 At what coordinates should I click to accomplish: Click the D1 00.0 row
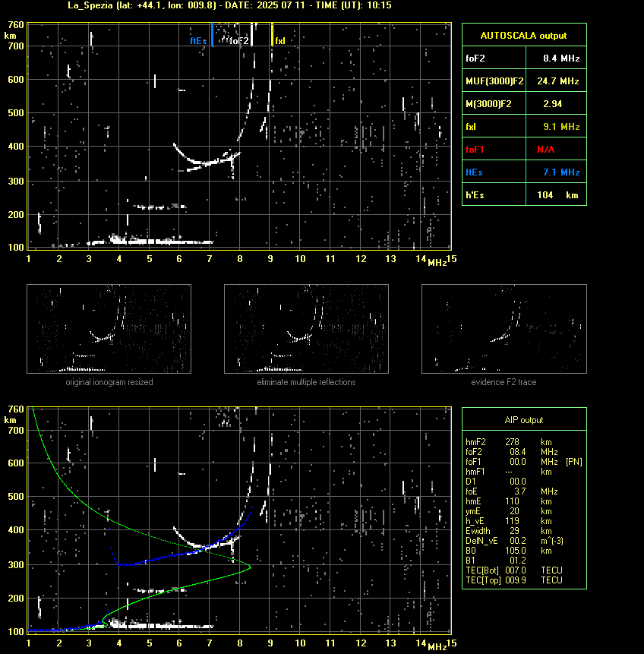point(495,482)
